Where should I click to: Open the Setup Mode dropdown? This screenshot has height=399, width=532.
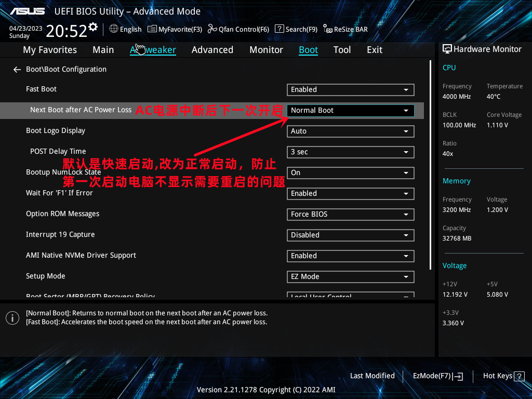point(351,277)
